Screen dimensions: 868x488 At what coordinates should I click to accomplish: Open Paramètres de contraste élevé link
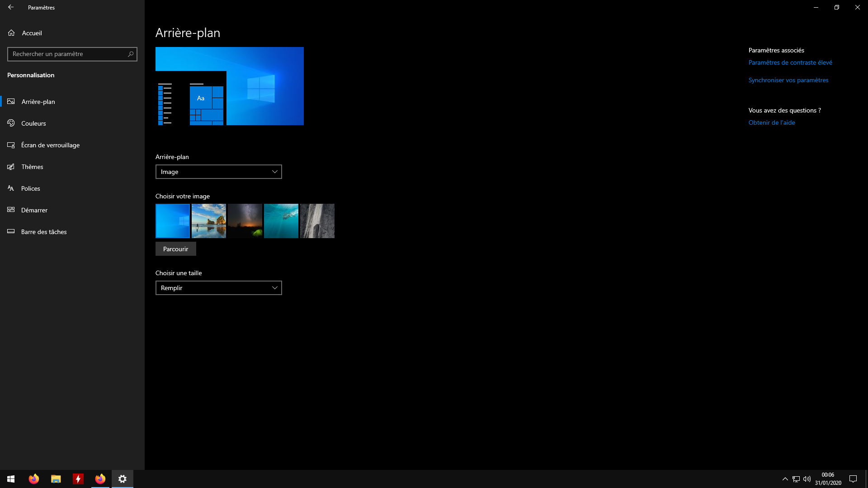point(790,63)
